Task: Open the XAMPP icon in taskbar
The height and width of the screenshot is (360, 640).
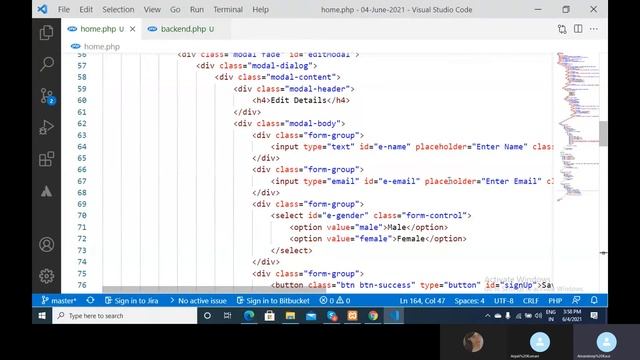Action: (x=352, y=316)
